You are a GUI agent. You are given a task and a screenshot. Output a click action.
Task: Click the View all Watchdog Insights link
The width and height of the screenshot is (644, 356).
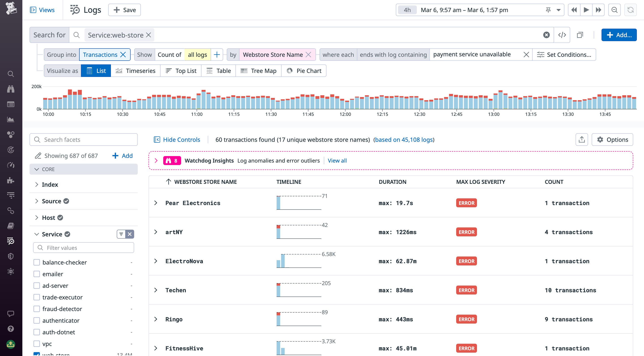(337, 161)
